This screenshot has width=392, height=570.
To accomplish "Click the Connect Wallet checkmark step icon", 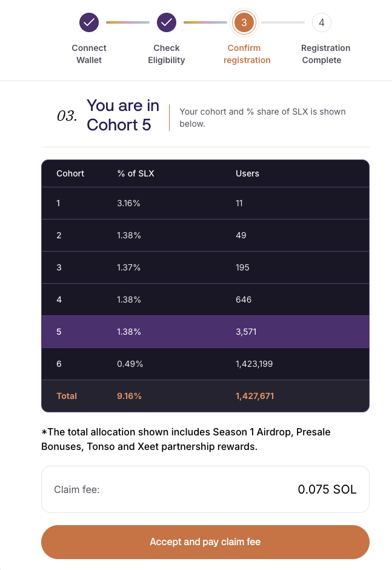I will (x=89, y=23).
